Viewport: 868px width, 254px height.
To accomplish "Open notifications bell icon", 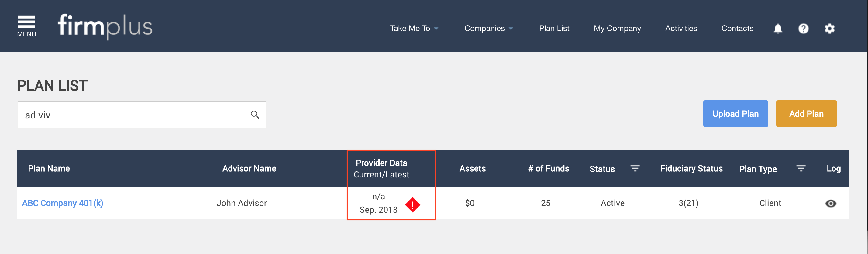I will [x=778, y=29].
